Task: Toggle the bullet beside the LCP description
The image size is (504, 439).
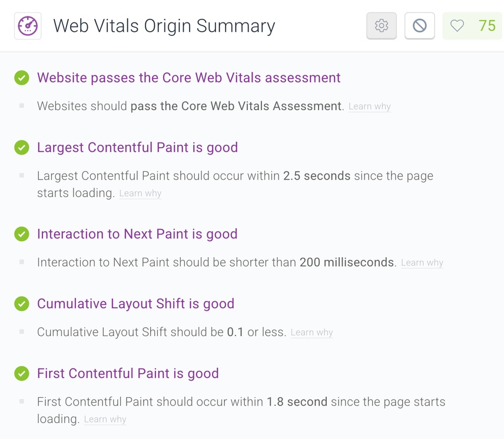Action: click(x=22, y=176)
